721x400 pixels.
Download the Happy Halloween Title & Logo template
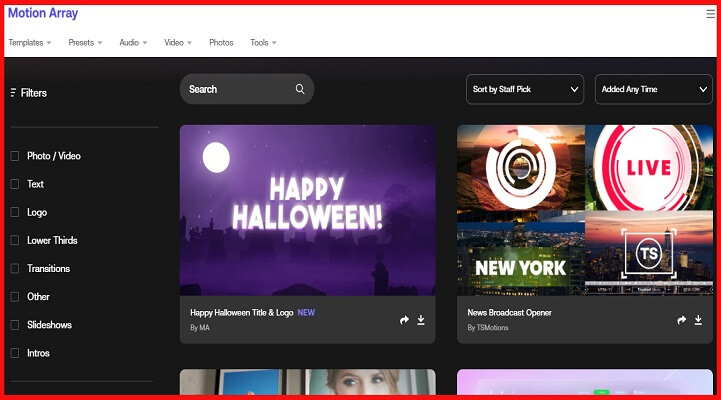(421, 320)
